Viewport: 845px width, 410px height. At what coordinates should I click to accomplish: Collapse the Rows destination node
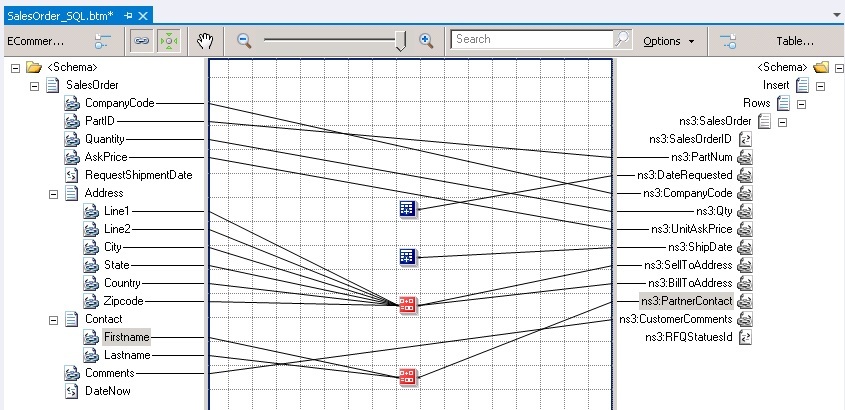[801, 104]
